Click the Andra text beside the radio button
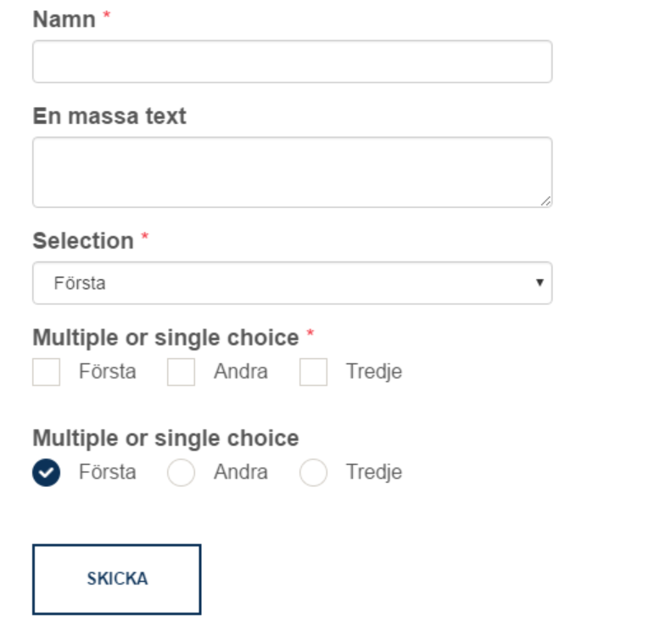This screenshot has height=644, width=649. pos(240,472)
